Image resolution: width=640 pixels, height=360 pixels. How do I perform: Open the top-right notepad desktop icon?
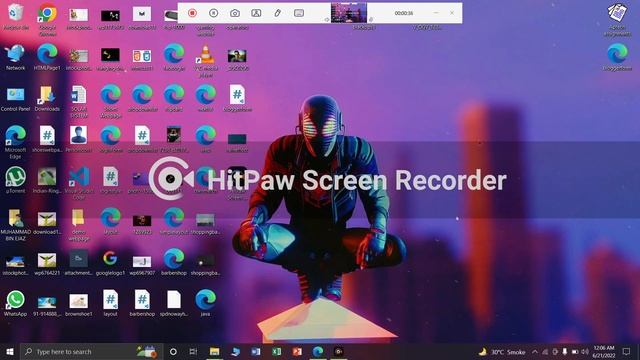pyautogui.click(x=617, y=19)
